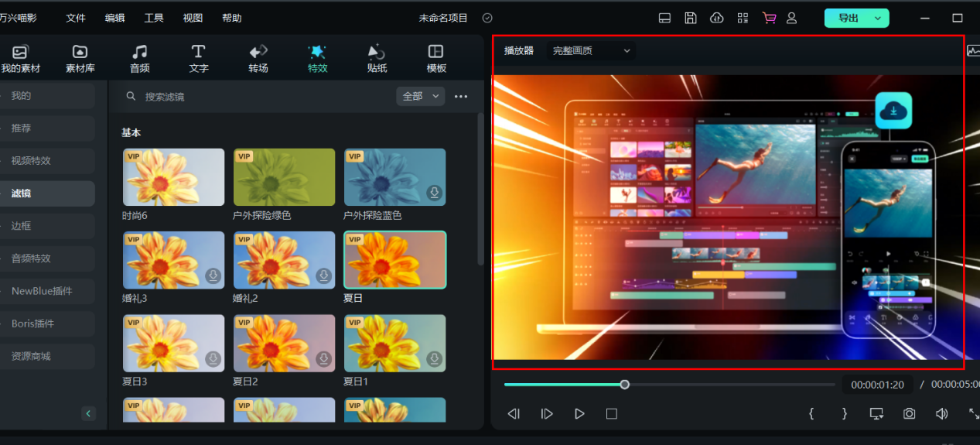This screenshot has height=445, width=980.
Task: Set mark-out with the right brace icon
Action: point(845,414)
